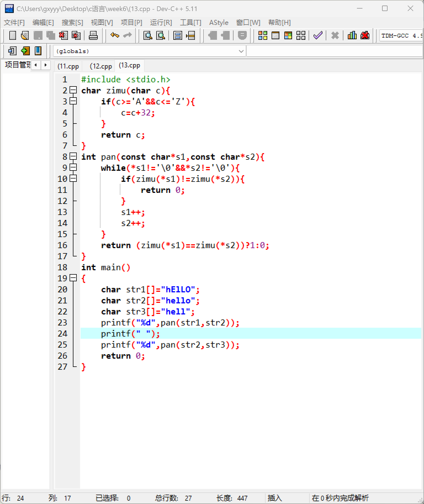This screenshot has width=424, height=504.
Task: Open a file with the Open icon
Action: click(x=25, y=35)
